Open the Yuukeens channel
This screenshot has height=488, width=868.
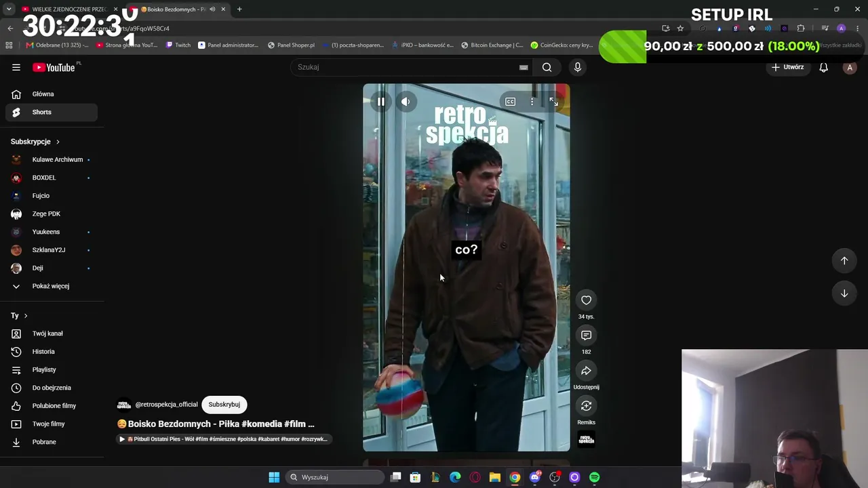52,232
